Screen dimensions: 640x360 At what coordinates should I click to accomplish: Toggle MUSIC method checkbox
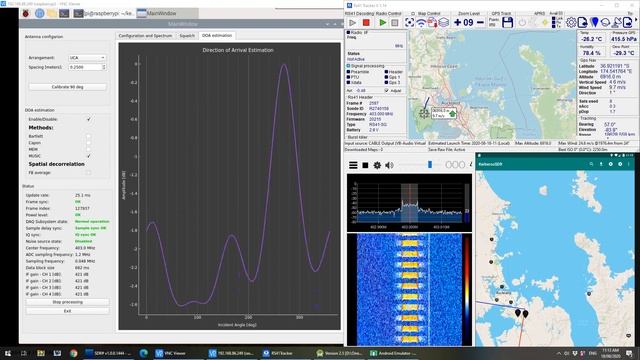click(89, 156)
